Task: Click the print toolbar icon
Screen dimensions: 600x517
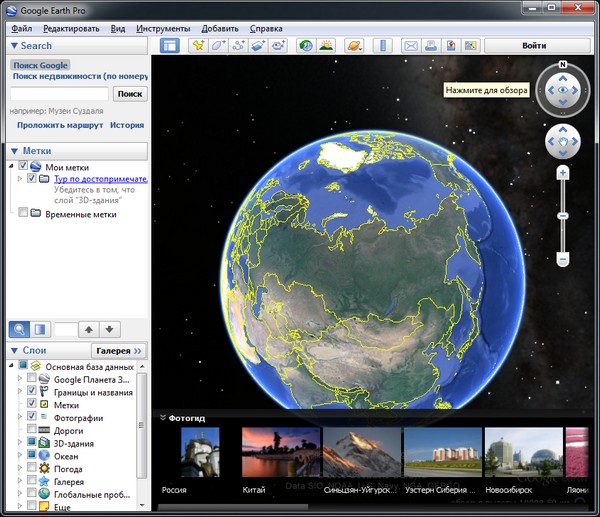Action: pyautogui.click(x=430, y=46)
